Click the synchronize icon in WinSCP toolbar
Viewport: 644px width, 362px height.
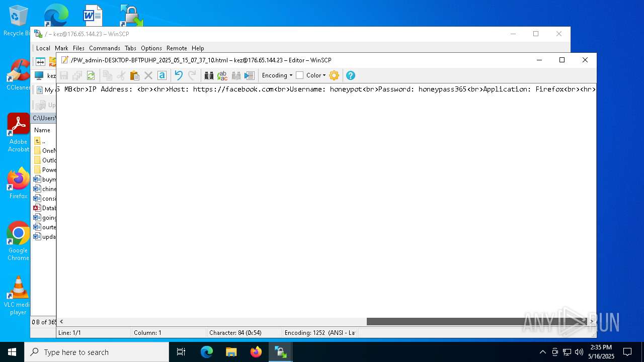tap(40, 62)
